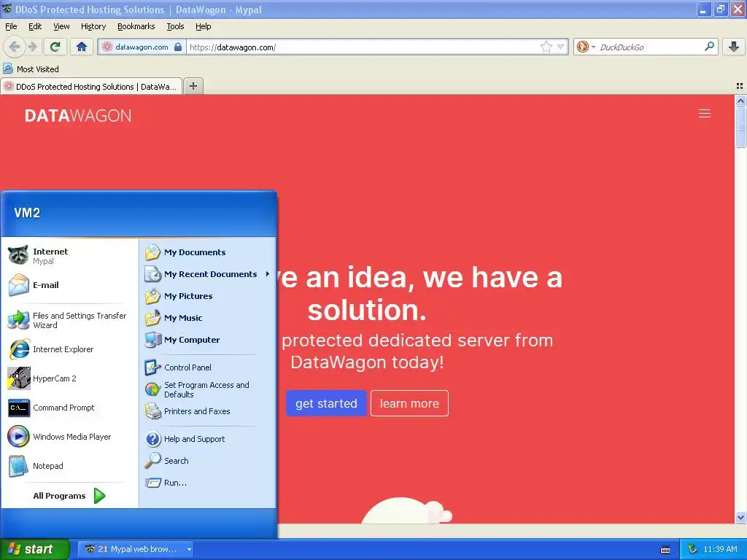Bookmark this page with the star icon
Viewport: 747px width, 560px height.
point(546,47)
